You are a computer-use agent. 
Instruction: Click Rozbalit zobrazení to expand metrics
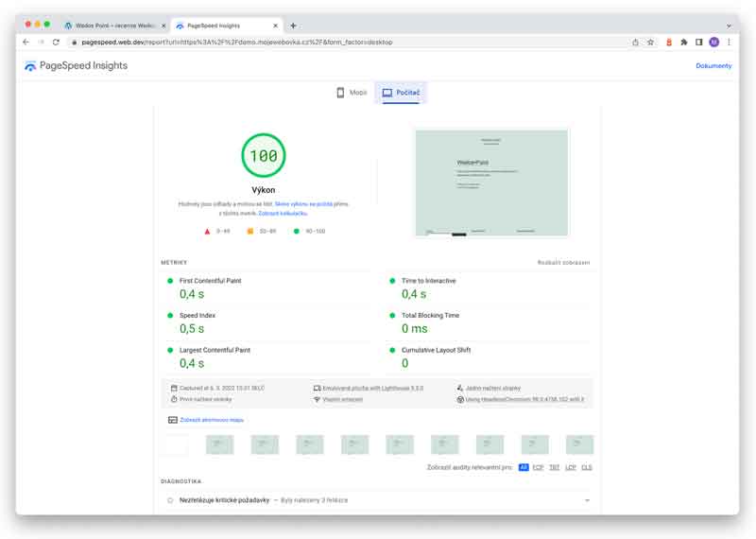pyautogui.click(x=563, y=262)
